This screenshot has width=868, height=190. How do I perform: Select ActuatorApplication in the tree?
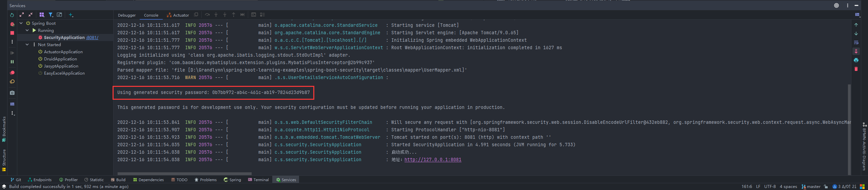point(63,52)
